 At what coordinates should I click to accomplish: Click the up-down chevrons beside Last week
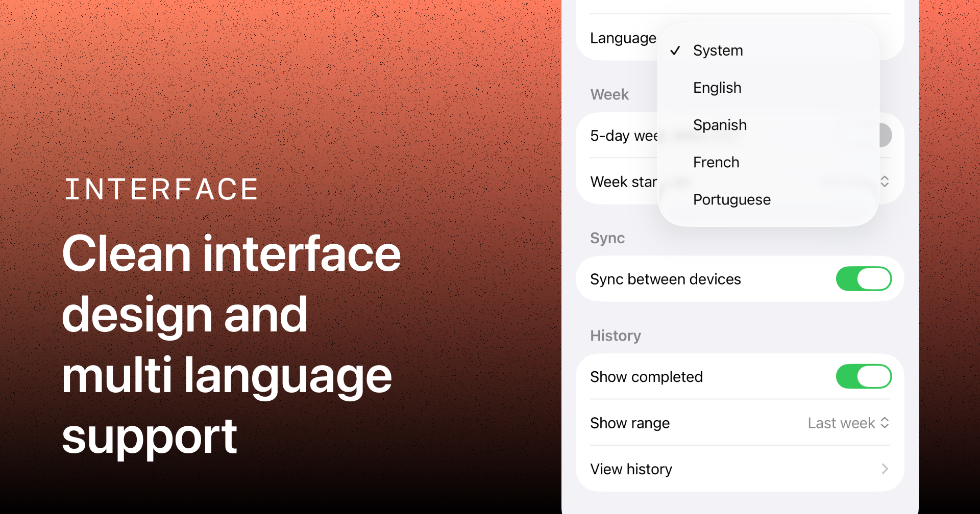[885, 423]
